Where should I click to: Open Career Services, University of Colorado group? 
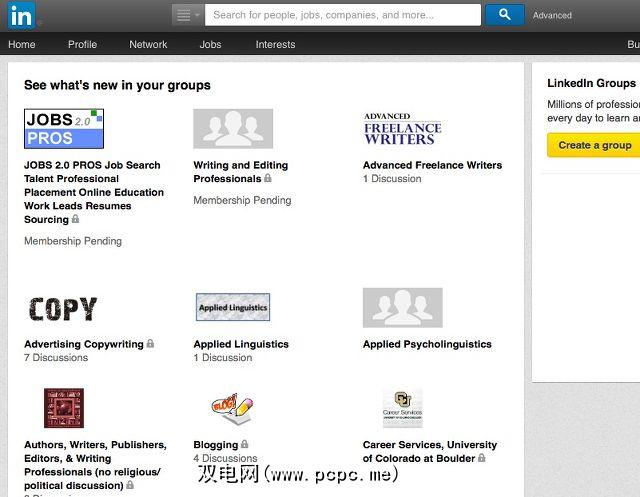(430, 452)
